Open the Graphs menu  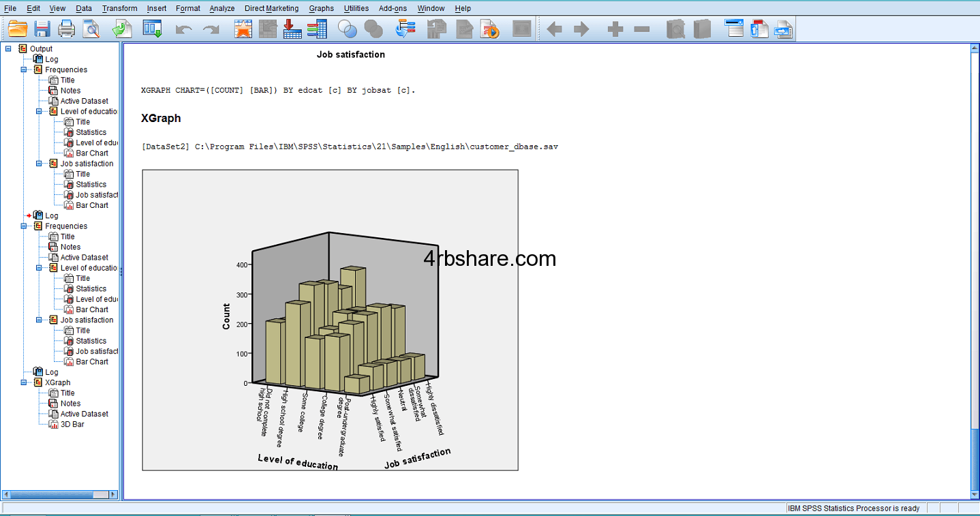pos(321,8)
